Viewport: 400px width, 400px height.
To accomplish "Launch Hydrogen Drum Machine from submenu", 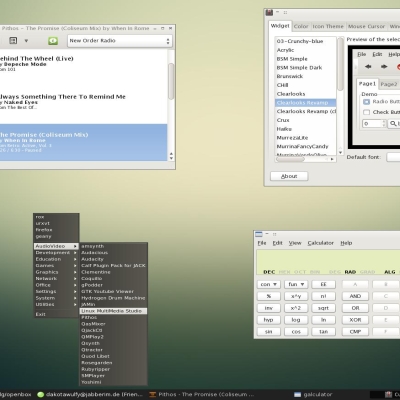I will pos(113,298).
